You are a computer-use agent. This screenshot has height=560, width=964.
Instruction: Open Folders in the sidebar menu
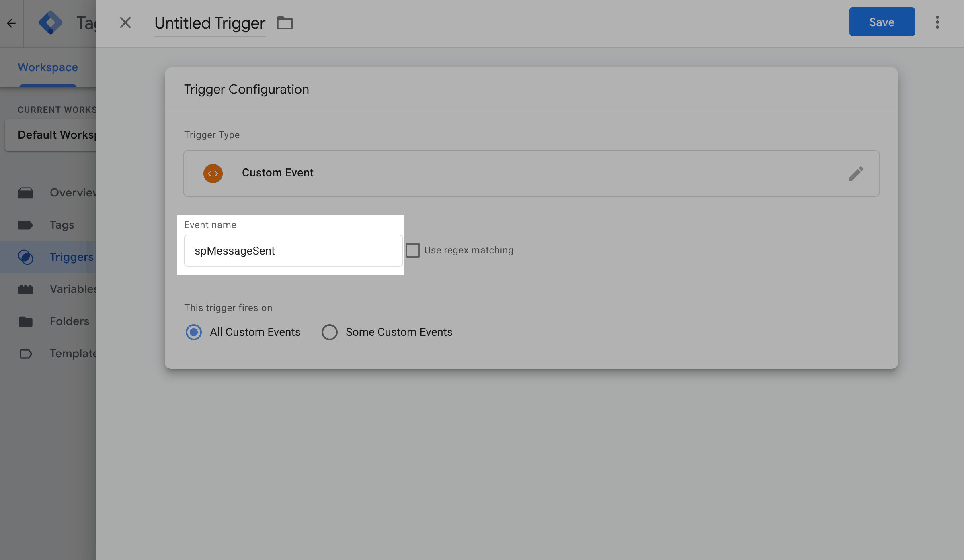(69, 321)
